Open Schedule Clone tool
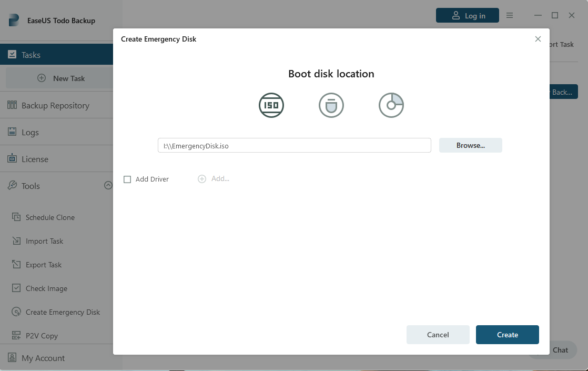Screen dimensions: 588x371 (x=50, y=217)
